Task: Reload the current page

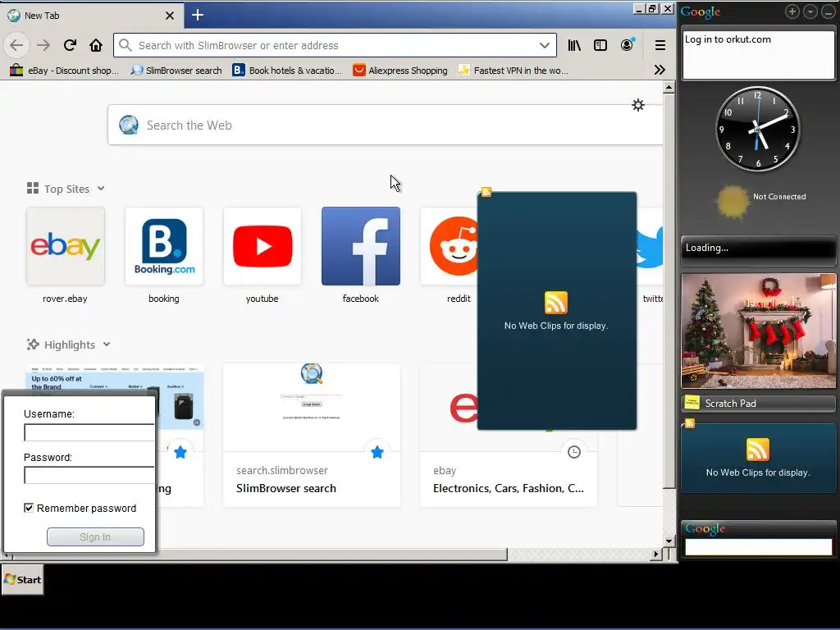Action: tap(70, 46)
